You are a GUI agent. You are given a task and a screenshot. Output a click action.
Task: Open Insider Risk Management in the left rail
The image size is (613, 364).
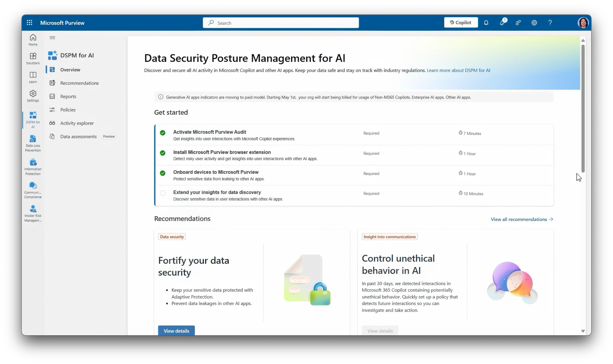pyautogui.click(x=33, y=213)
